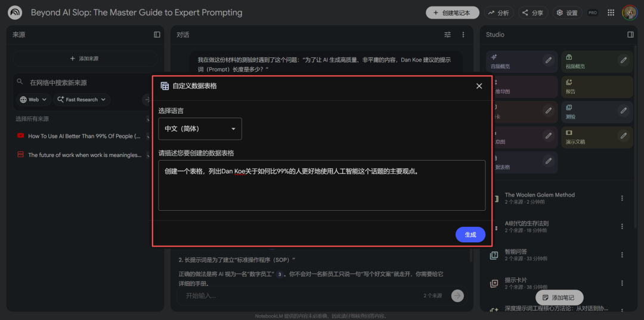Open the 对话 configuration sliders icon
The height and width of the screenshot is (320, 644).
[448, 35]
